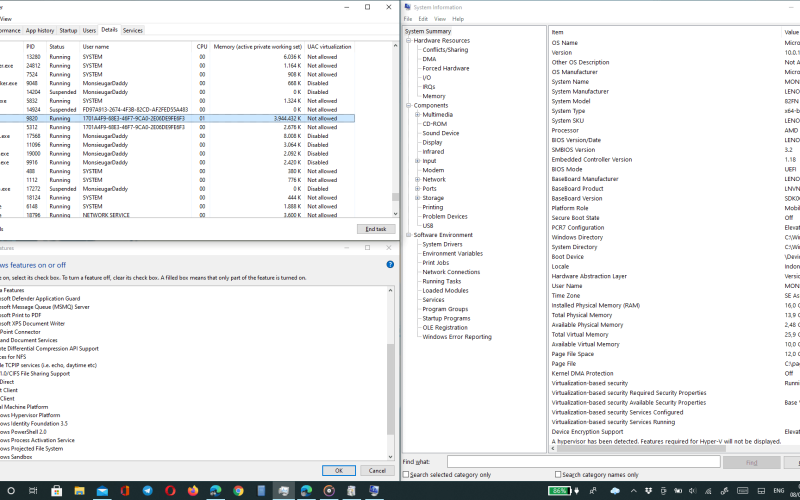Click the battery 86% indicator in the tray

click(x=560, y=491)
